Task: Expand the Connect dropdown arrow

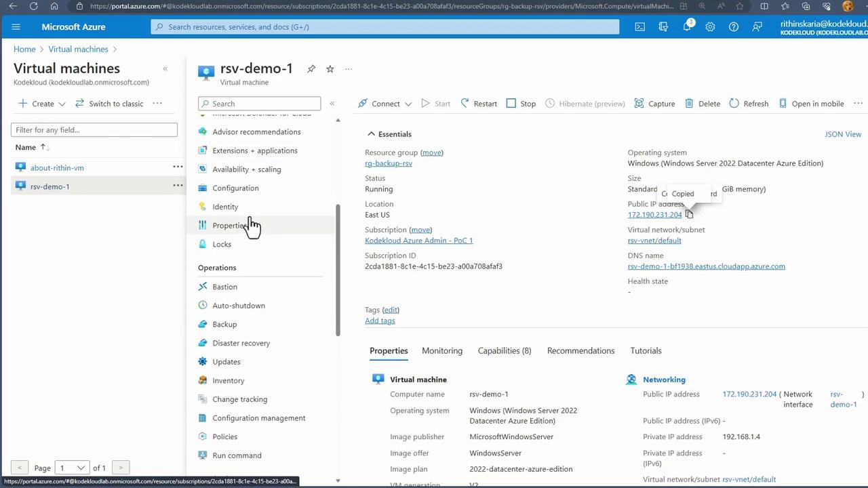Action: click(408, 104)
